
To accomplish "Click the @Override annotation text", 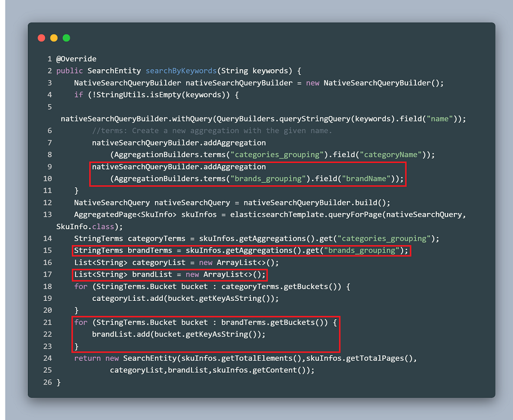I will click(76, 59).
